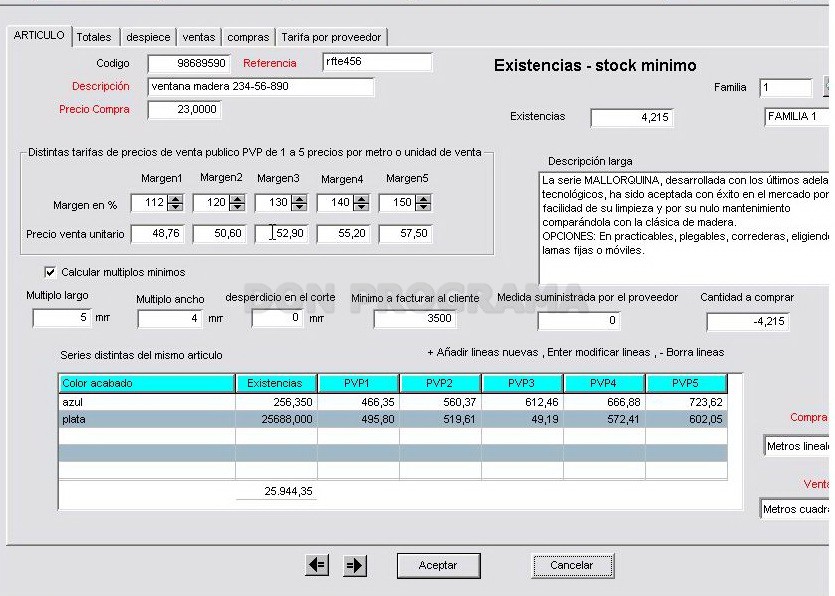Click the icon button next to Familia field
This screenshot has height=596, width=835.
(x=828, y=87)
